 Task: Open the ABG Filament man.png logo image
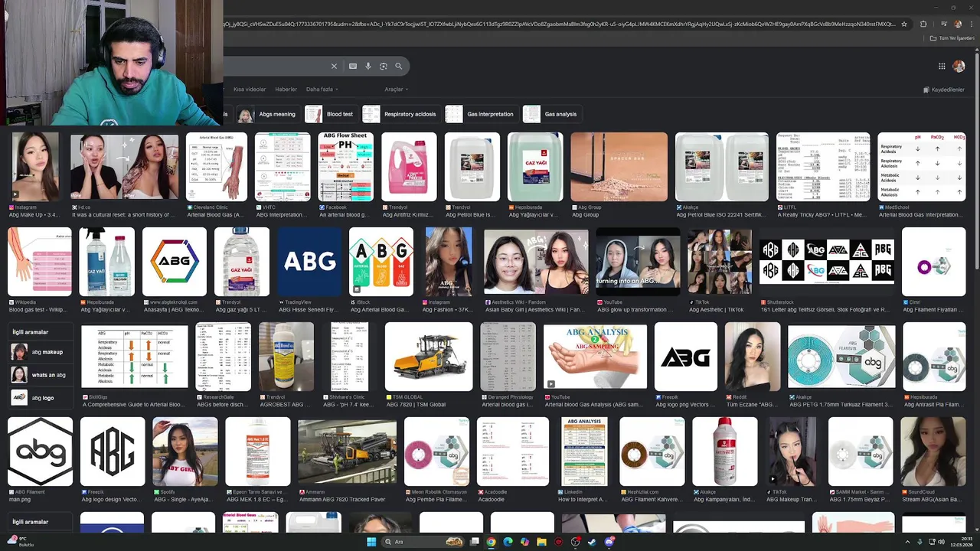pos(40,452)
